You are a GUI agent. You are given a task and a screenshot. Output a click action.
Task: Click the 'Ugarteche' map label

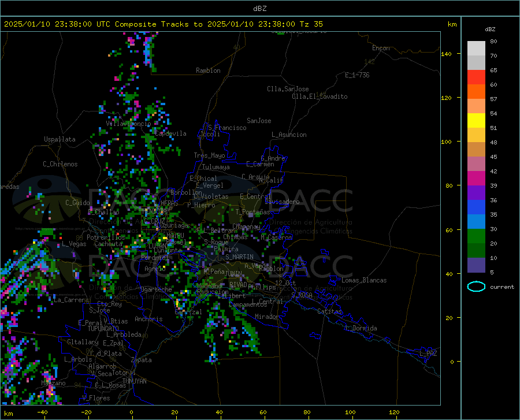pyautogui.click(x=156, y=289)
